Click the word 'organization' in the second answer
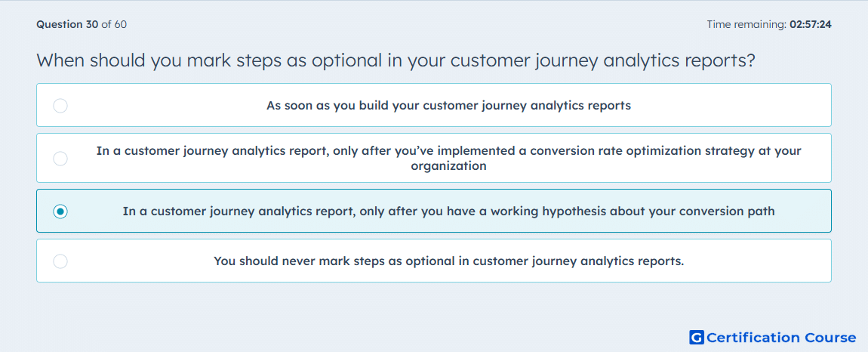This screenshot has height=352, width=868. point(448,165)
